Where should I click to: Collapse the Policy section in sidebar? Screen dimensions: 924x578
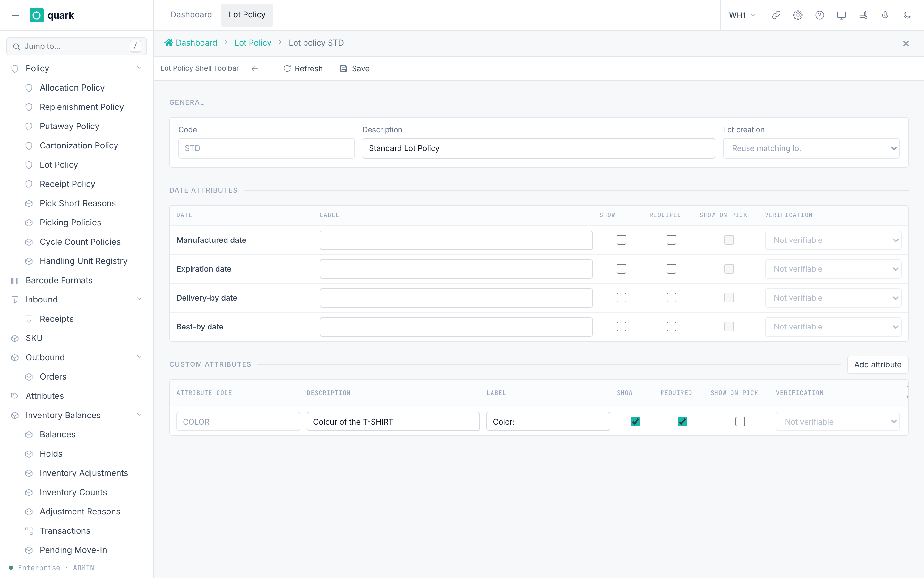[x=139, y=68]
